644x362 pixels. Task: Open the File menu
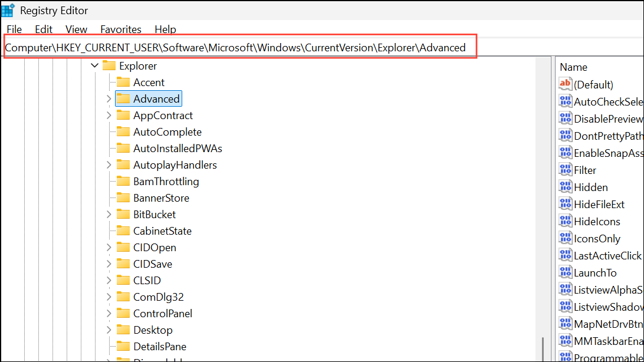(x=14, y=29)
